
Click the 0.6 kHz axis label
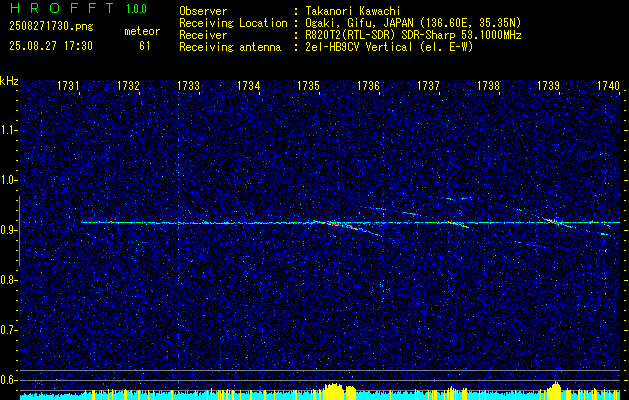(x=8, y=380)
